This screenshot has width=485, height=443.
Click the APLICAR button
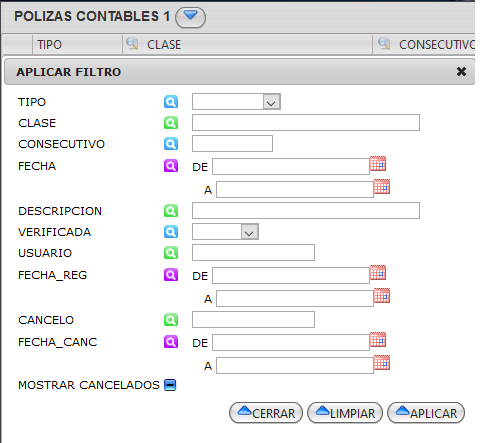click(426, 413)
